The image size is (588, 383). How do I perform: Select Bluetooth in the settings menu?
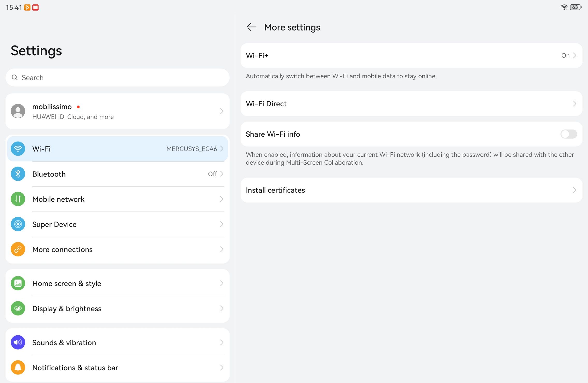pyautogui.click(x=117, y=174)
